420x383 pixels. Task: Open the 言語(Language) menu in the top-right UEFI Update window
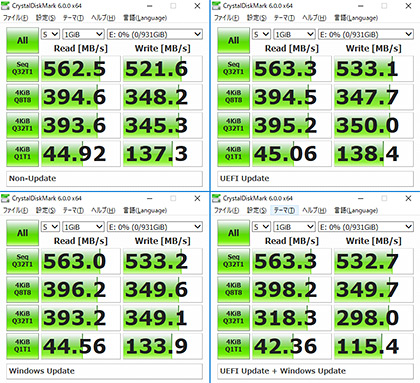356,18
